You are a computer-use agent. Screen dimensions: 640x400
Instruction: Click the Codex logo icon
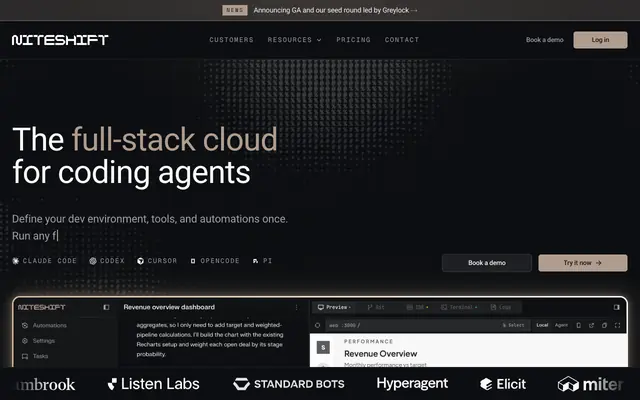tap(93, 261)
